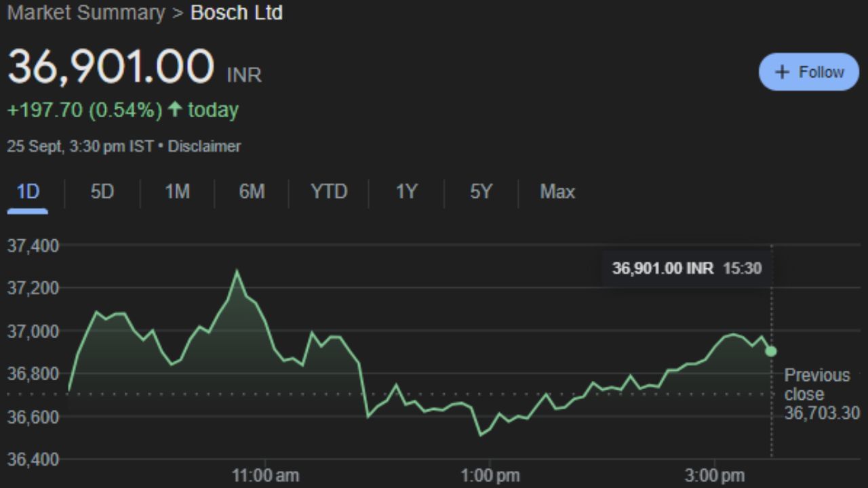This screenshot has width=868, height=488.
Task: Show the 1Y chart range
Action: pyautogui.click(x=406, y=192)
